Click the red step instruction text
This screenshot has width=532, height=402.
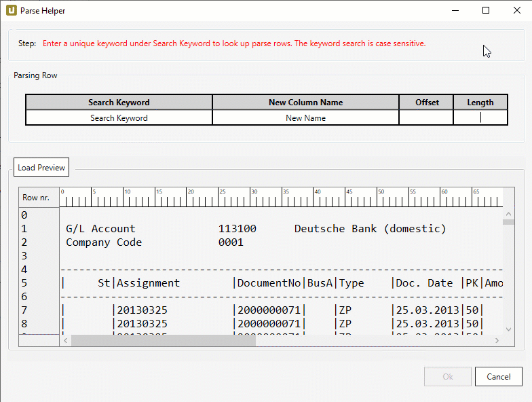(x=234, y=43)
